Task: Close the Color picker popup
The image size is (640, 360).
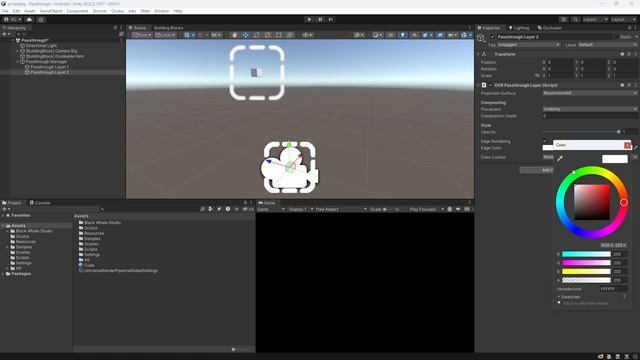Action: coord(627,145)
